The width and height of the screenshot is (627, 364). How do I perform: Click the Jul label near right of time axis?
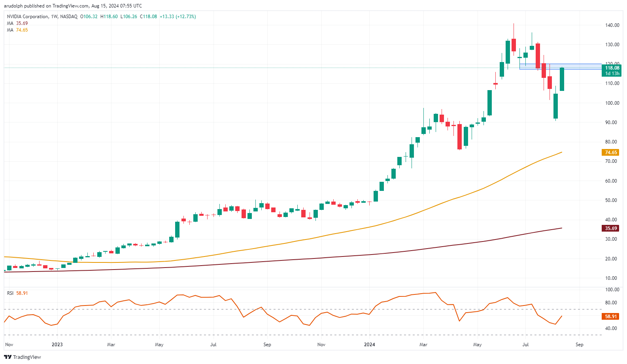tap(525, 345)
